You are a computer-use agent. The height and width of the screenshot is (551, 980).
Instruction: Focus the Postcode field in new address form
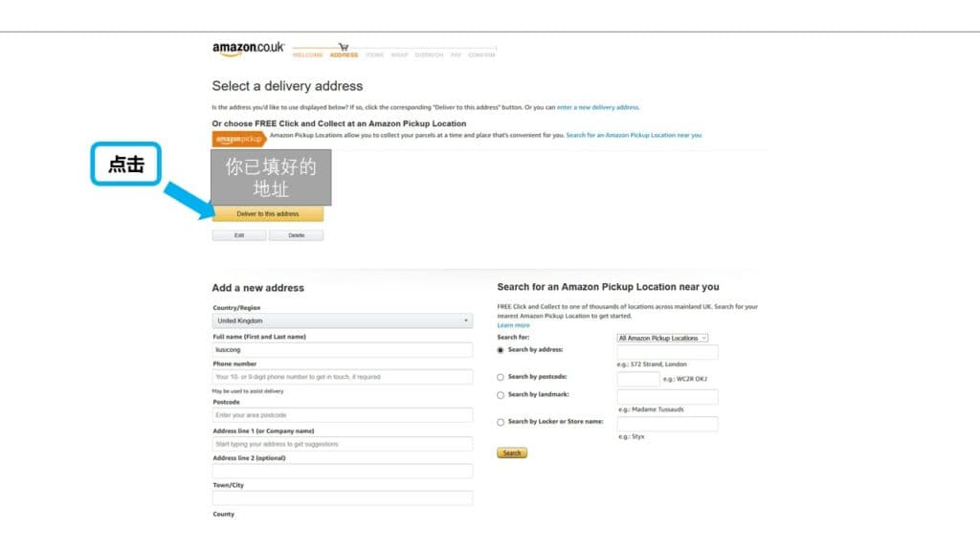tap(343, 415)
